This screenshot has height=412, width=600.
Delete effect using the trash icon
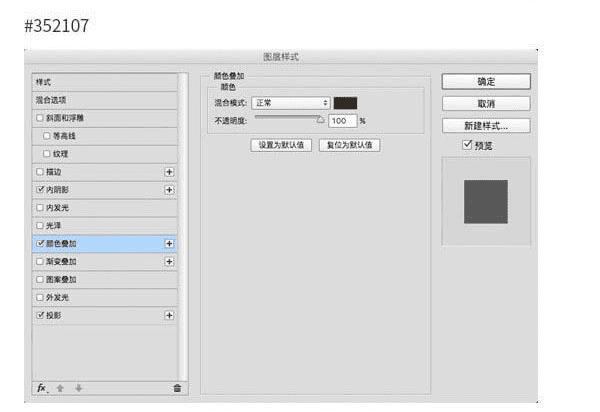[x=177, y=388]
